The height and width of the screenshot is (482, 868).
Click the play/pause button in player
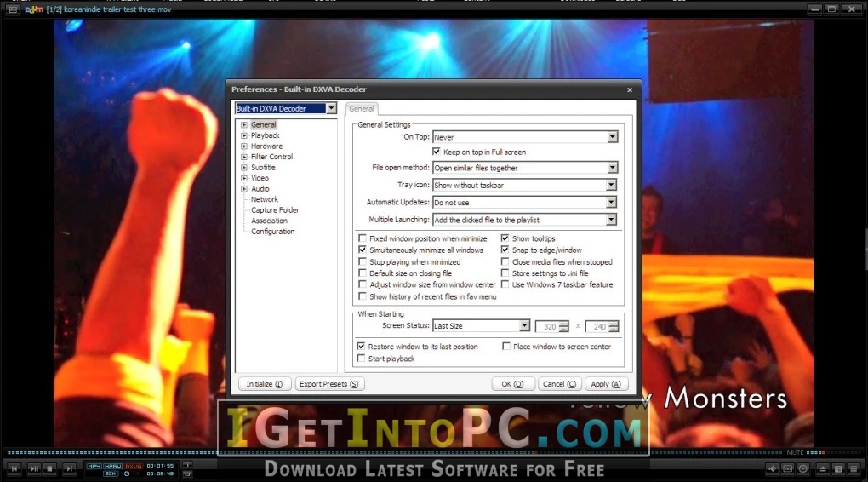coord(34,468)
